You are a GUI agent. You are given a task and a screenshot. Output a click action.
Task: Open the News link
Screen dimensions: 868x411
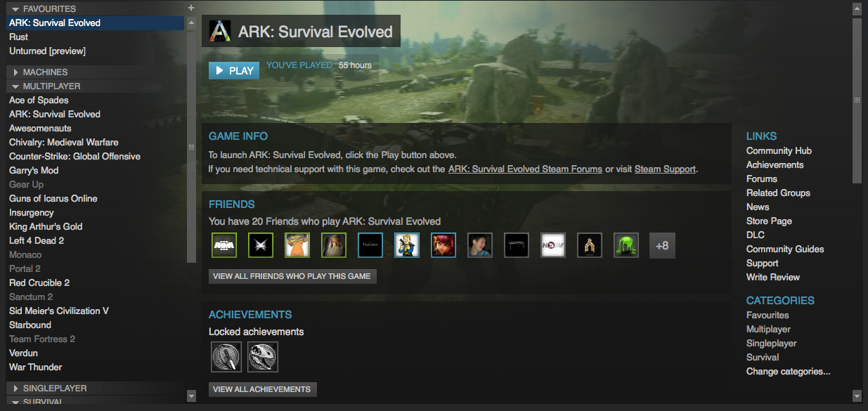click(x=758, y=207)
